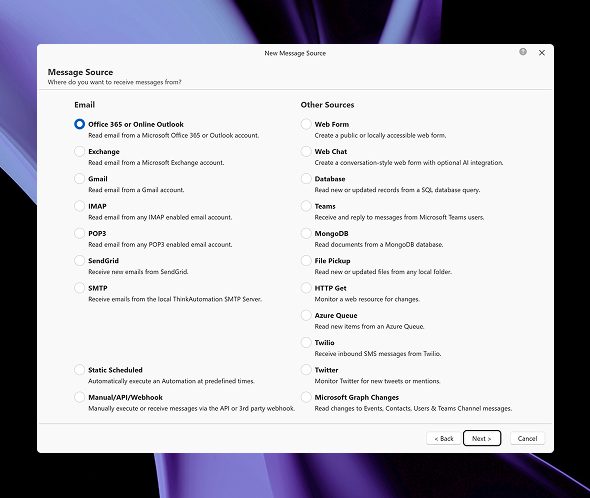
Task: Select the Office 365 or Online Outlook option
Action: pos(79,124)
